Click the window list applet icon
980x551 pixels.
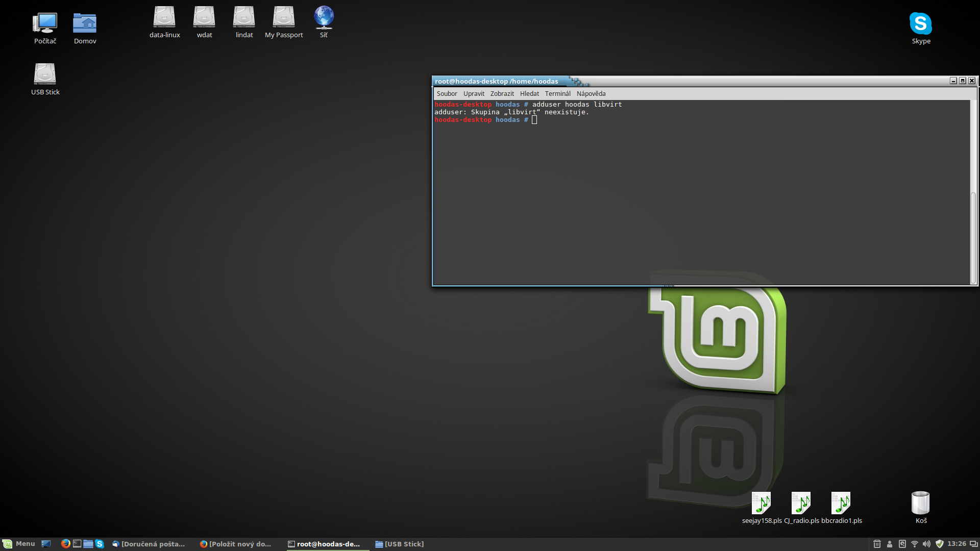(973, 544)
